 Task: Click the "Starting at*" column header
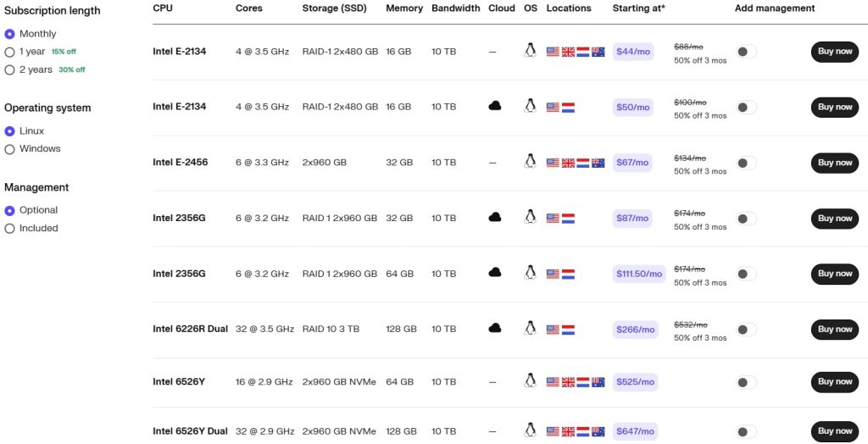638,8
